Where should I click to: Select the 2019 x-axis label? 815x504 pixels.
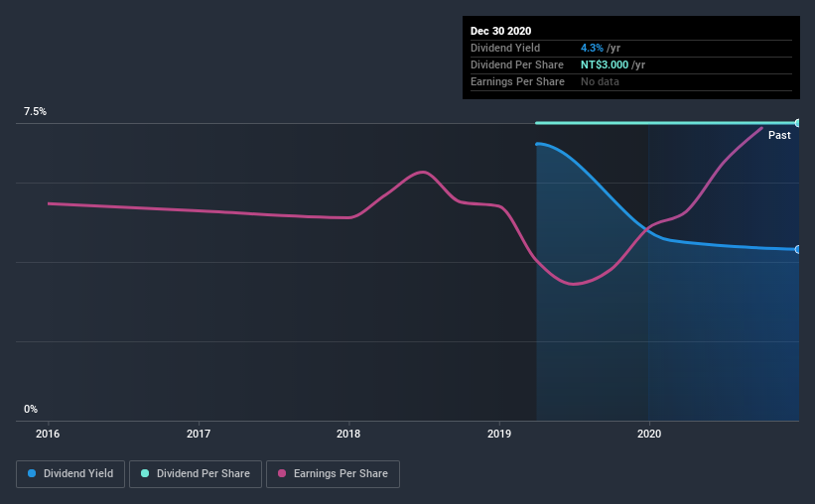pos(499,434)
